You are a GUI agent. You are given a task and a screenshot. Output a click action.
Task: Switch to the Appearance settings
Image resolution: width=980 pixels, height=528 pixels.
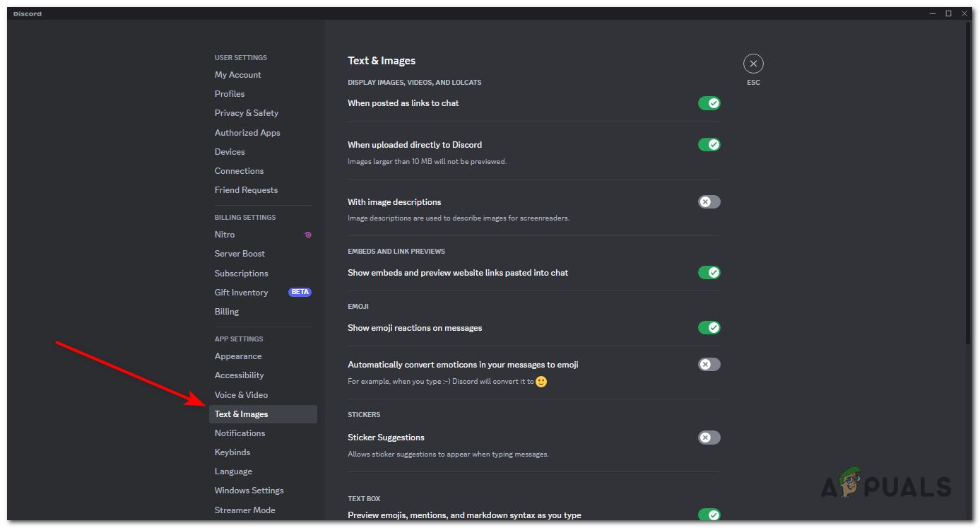click(x=238, y=356)
